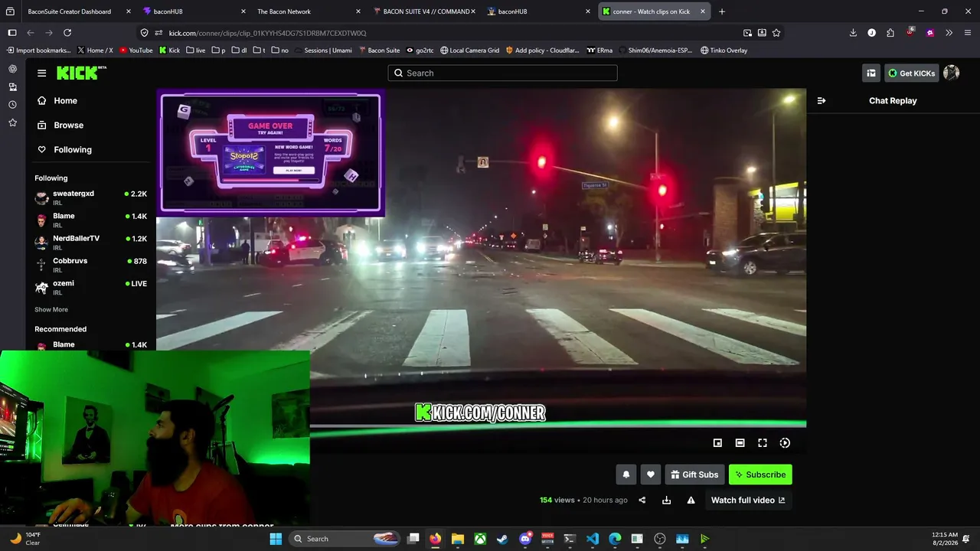Download the clip
The width and height of the screenshot is (980, 551).
tap(666, 500)
